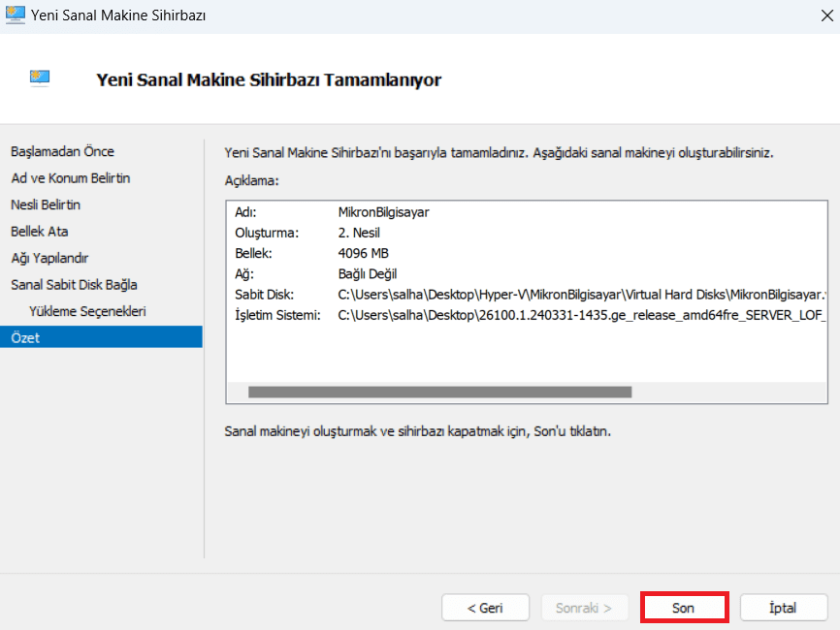Click the Son button to finish

(x=684, y=608)
